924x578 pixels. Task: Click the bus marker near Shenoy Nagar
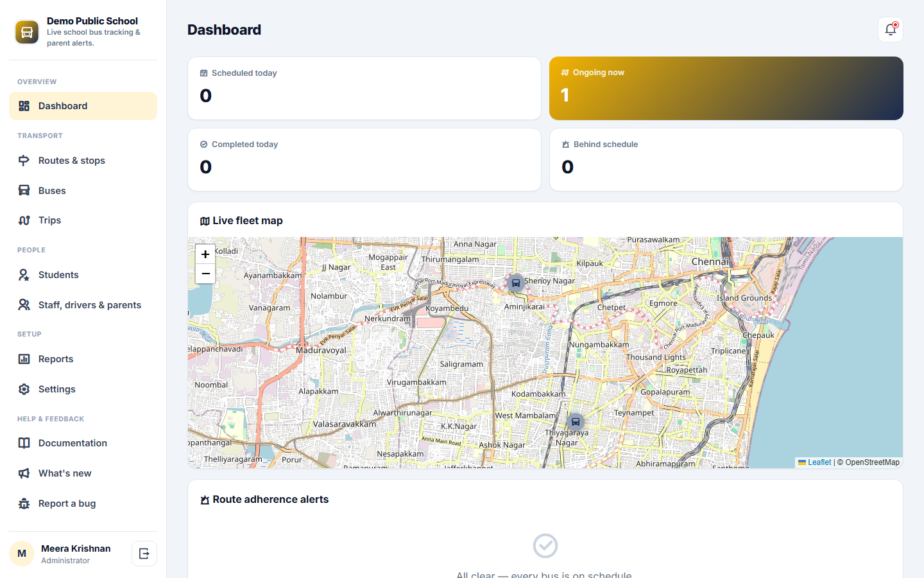click(x=516, y=283)
